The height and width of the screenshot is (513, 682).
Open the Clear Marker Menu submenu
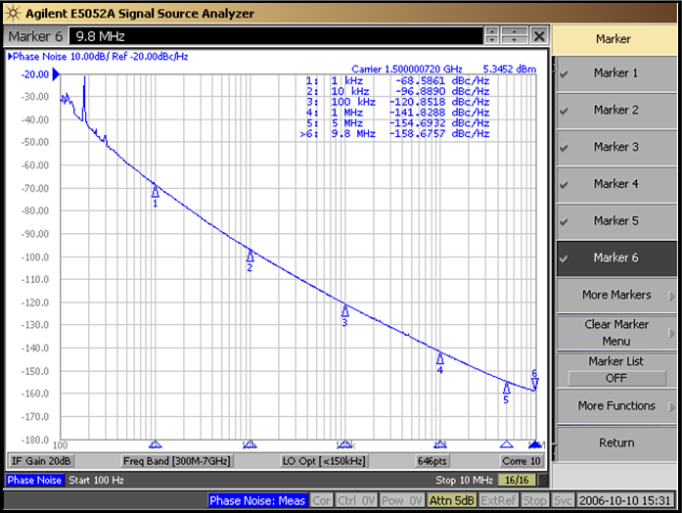pos(616,332)
